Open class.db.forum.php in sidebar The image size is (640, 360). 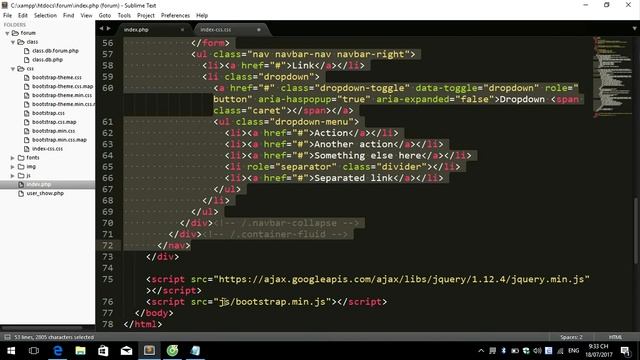click(x=55, y=51)
